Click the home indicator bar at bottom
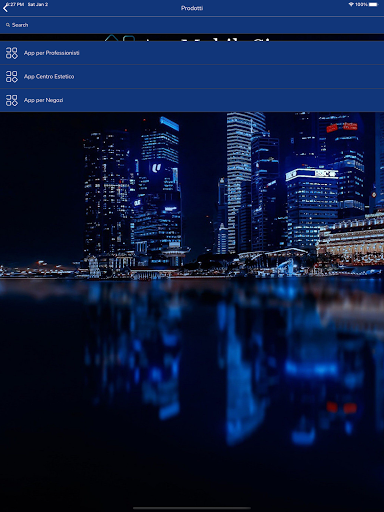 (x=192, y=508)
